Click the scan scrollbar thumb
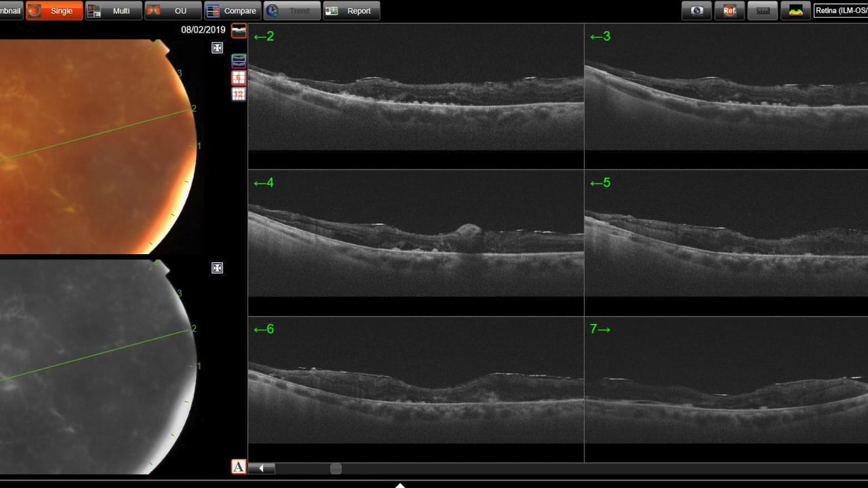Screen dimensions: 868x488 click(336, 468)
